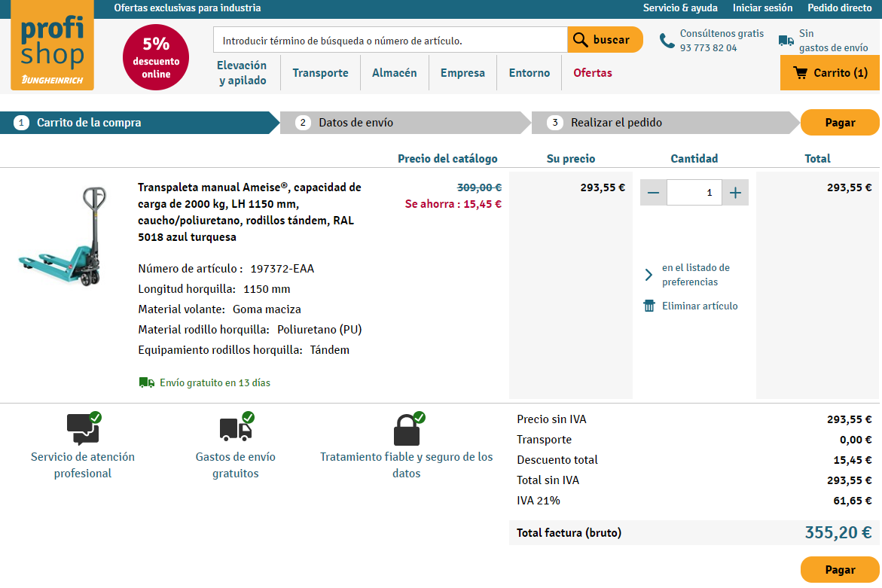Click Servicio de atención profesional text
The image size is (882, 588).
(x=83, y=465)
